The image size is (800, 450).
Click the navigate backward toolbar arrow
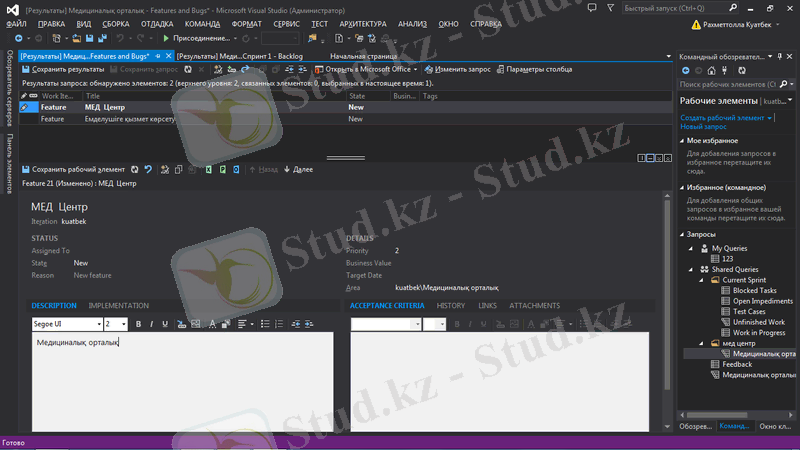(x=18, y=38)
